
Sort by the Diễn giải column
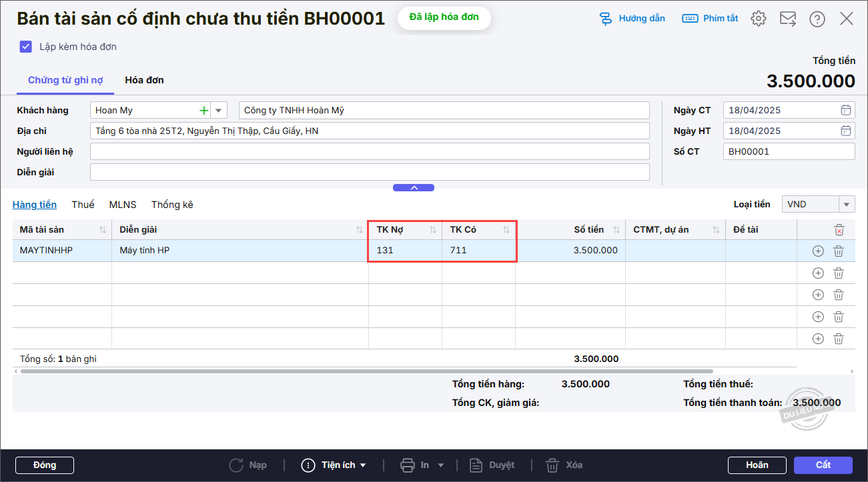[x=360, y=230]
